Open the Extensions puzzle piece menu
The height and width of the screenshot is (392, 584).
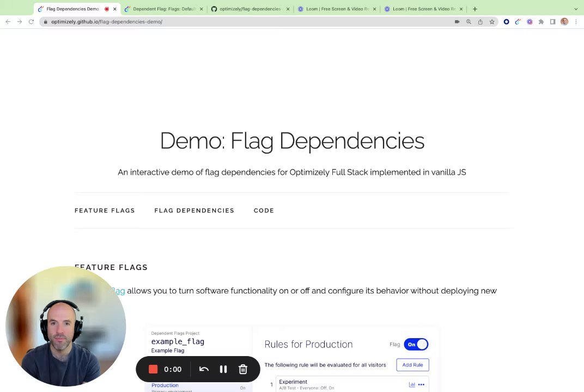541,22
